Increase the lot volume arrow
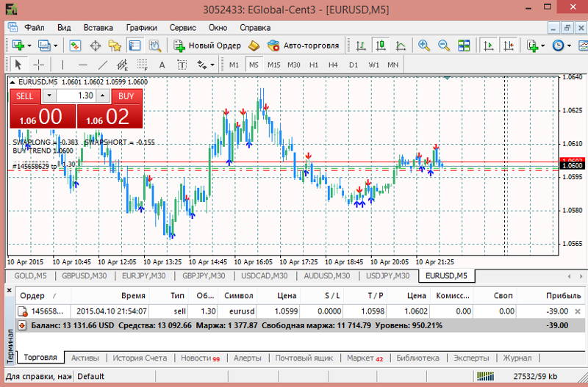The height and width of the screenshot is (387, 588). coord(102,96)
